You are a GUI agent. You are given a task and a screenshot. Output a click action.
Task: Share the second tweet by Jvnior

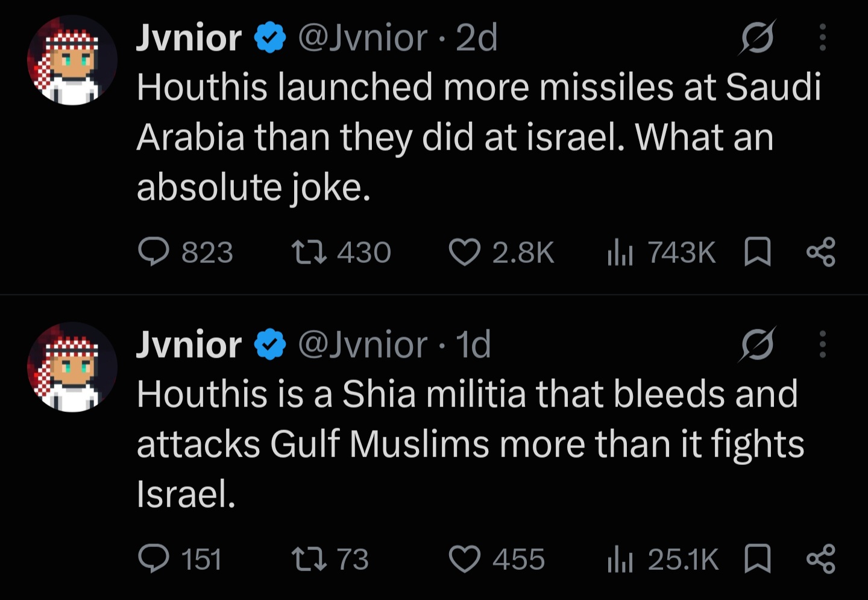[x=821, y=558]
